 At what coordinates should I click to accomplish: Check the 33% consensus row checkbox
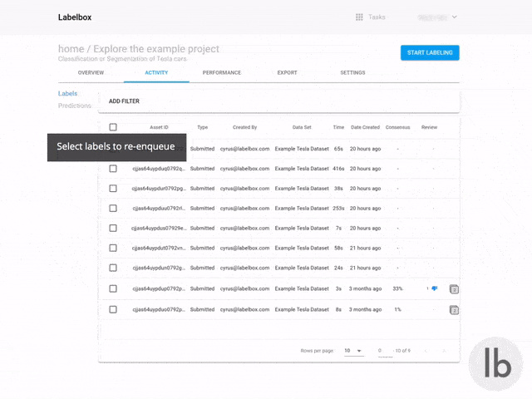point(113,288)
